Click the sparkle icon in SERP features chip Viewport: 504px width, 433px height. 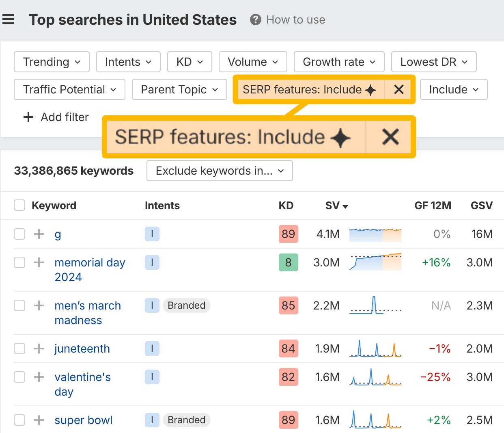click(370, 89)
